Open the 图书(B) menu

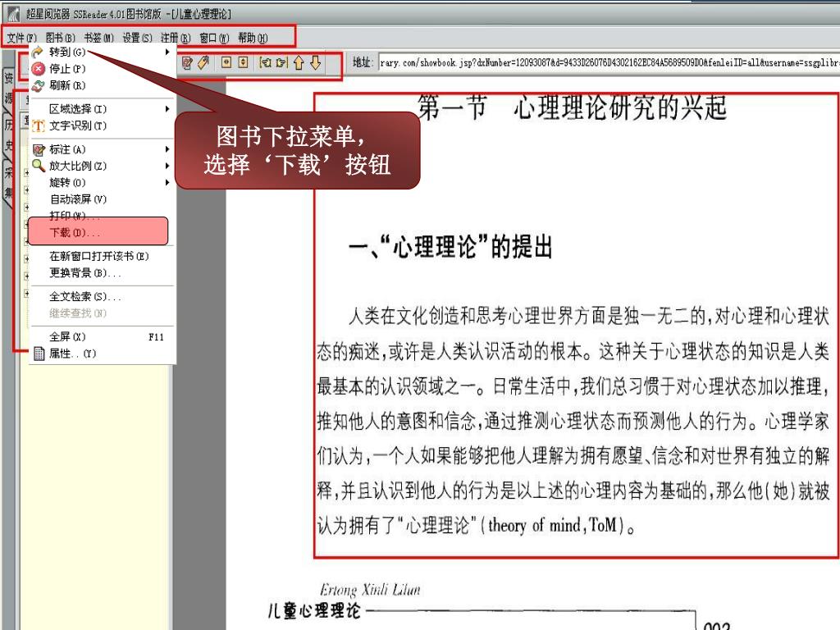coord(60,38)
